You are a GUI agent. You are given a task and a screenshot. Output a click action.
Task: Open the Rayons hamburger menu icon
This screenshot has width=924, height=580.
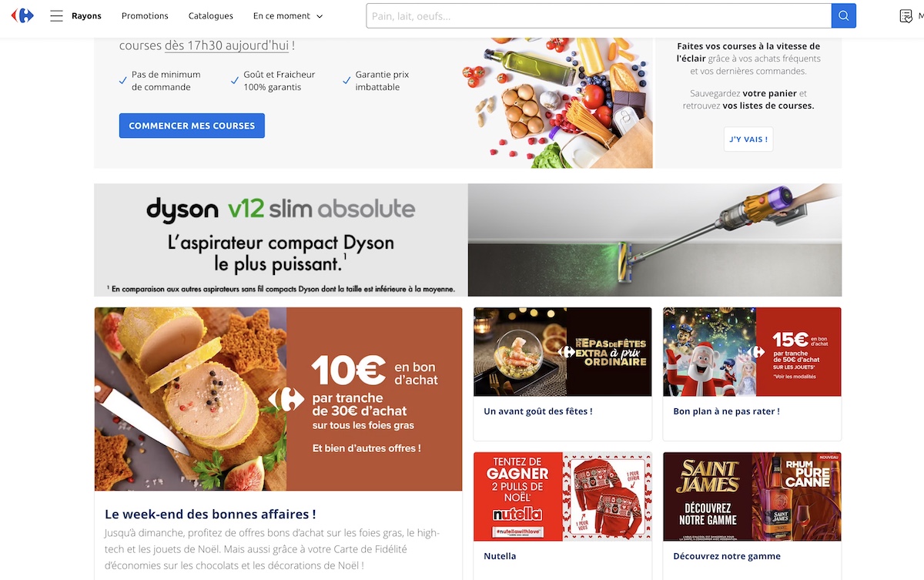pyautogui.click(x=56, y=15)
